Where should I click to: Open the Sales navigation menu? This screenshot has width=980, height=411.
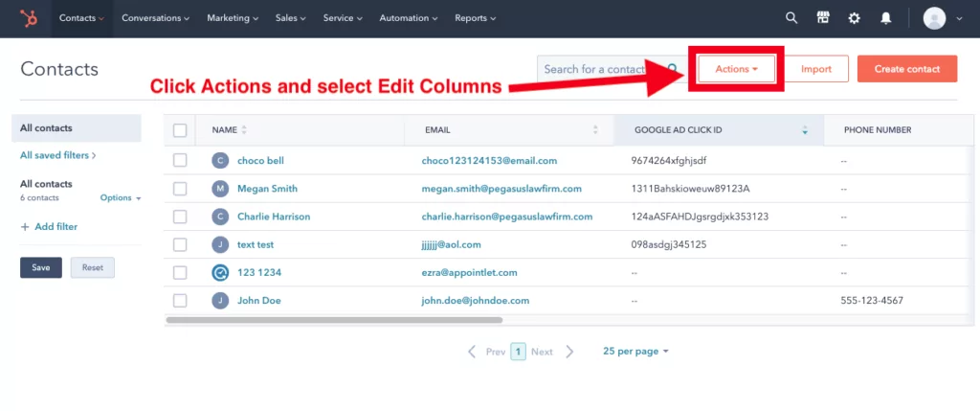click(x=291, y=18)
